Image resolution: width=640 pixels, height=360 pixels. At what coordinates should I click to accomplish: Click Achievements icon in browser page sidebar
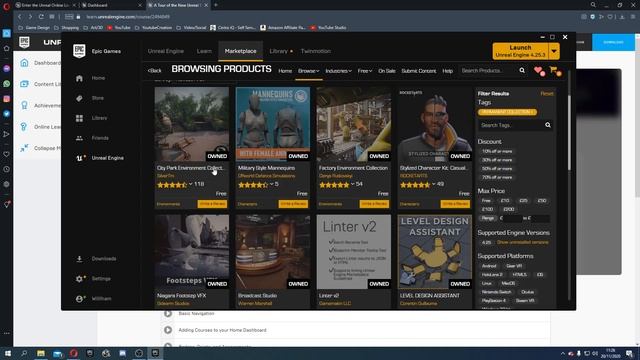(24, 105)
